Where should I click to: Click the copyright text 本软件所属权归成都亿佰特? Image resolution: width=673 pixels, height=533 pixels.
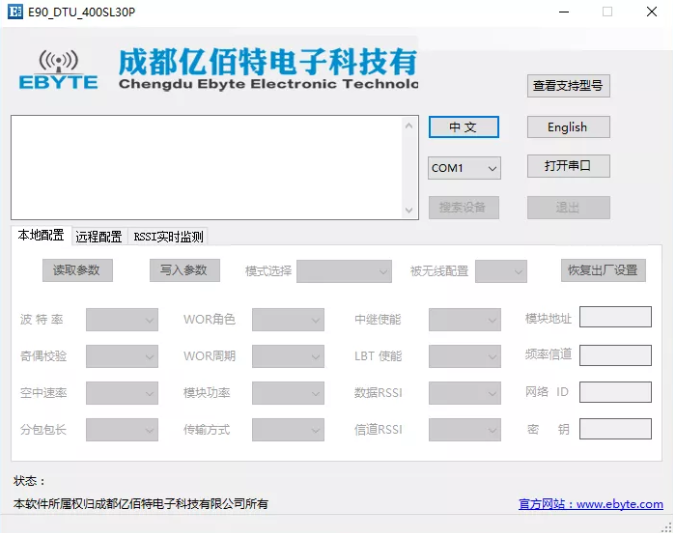[140, 503]
